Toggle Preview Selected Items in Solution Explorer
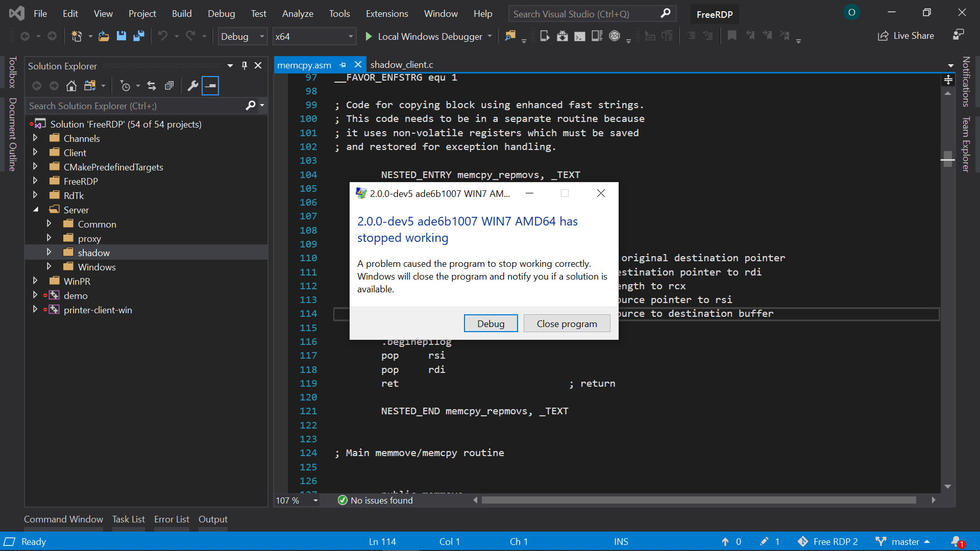 tap(210, 86)
